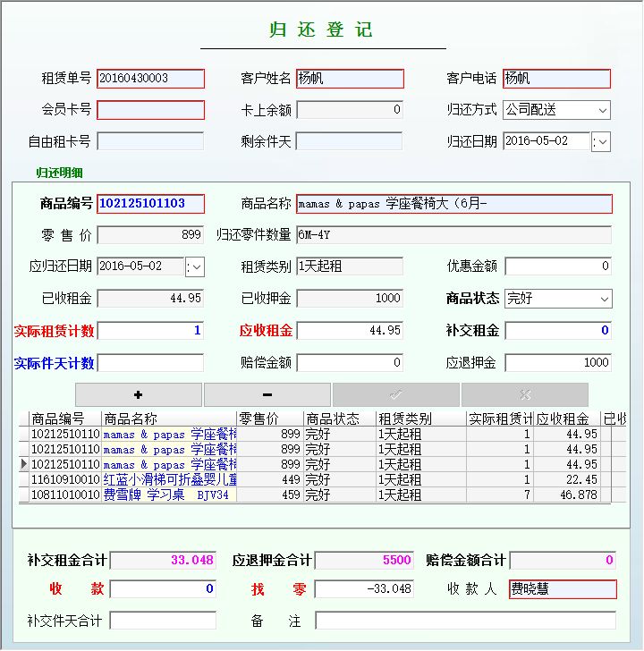Expand the 商品状态 dropdown

point(604,299)
